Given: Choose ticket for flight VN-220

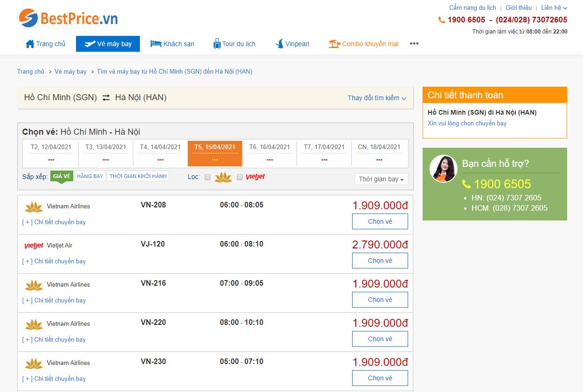Looking at the screenshot, I should [x=380, y=339].
